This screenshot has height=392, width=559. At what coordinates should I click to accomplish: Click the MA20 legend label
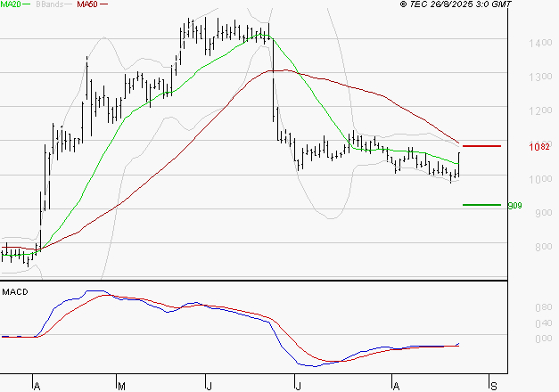[x=11, y=5]
